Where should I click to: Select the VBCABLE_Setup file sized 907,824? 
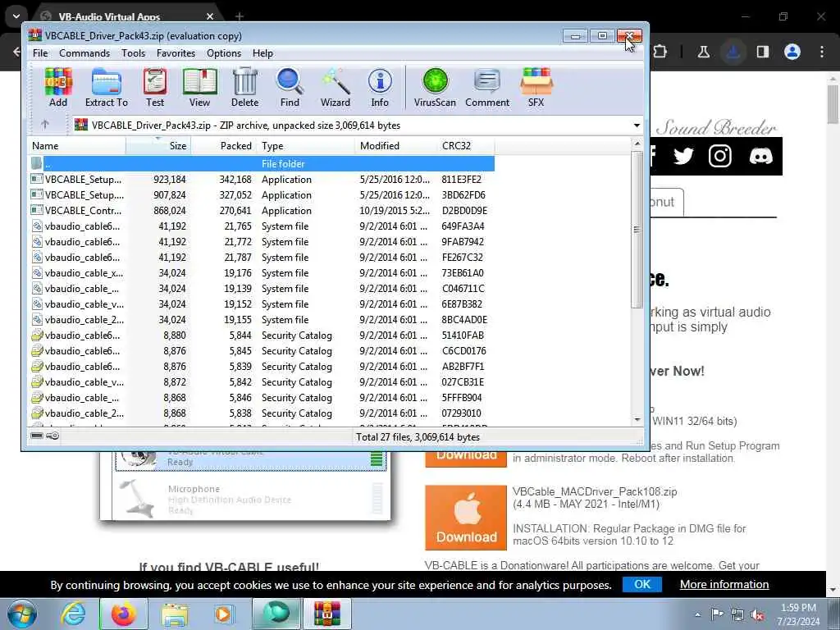[261, 195]
